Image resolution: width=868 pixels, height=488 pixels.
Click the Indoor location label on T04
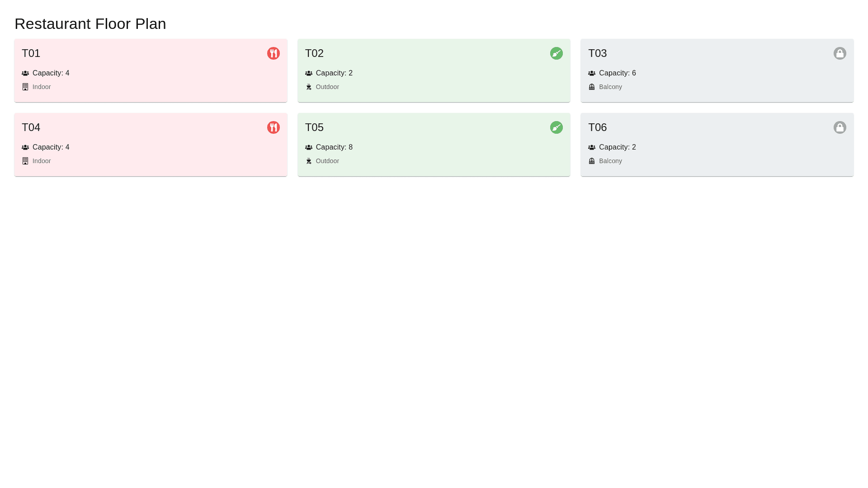click(42, 161)
